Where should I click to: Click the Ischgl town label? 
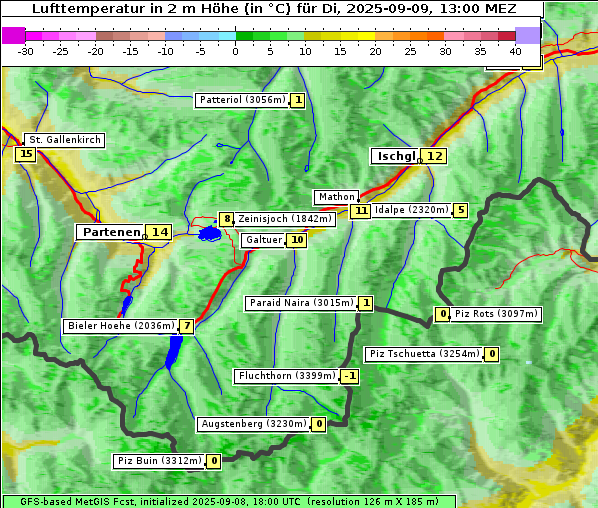pos(396,156)
